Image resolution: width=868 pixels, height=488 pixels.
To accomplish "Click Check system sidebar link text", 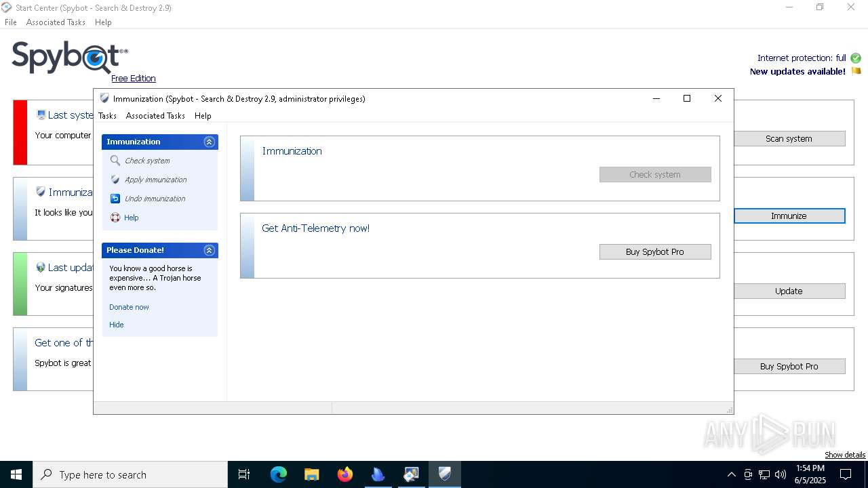I will coord(147,161).
